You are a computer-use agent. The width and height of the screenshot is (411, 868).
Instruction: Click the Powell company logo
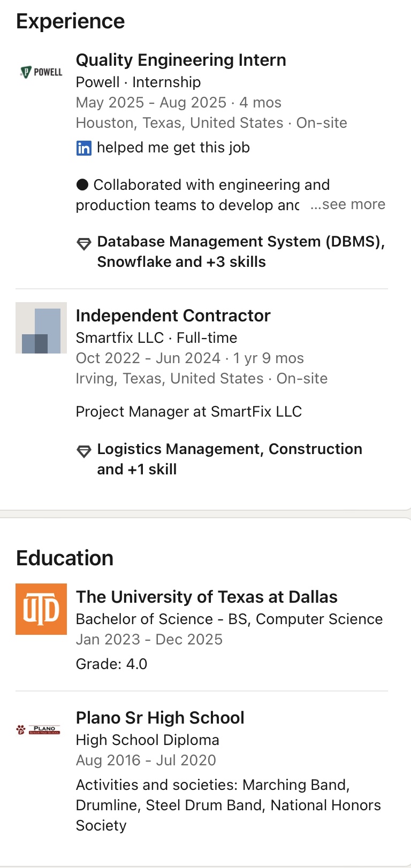41,72
